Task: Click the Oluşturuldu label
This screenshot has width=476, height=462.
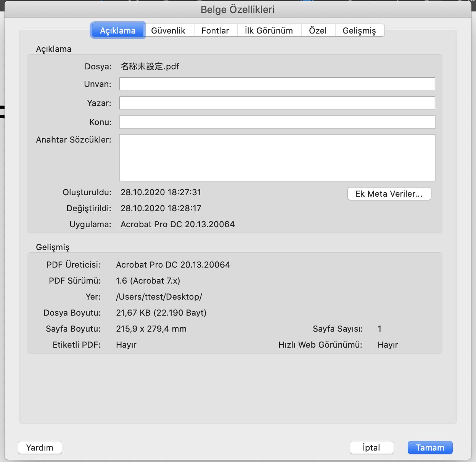Action: [x=87, y=192]
